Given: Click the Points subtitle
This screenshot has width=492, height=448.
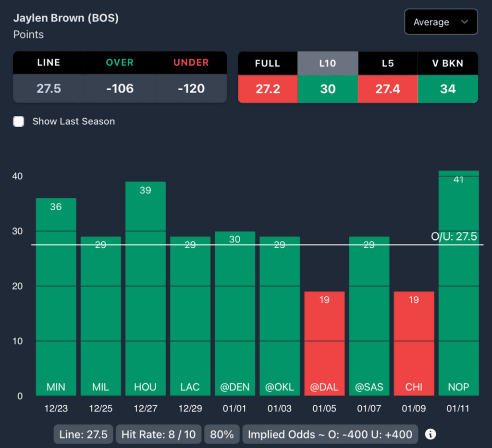Looking at the screenshot, I should click(x=28, y=35).
